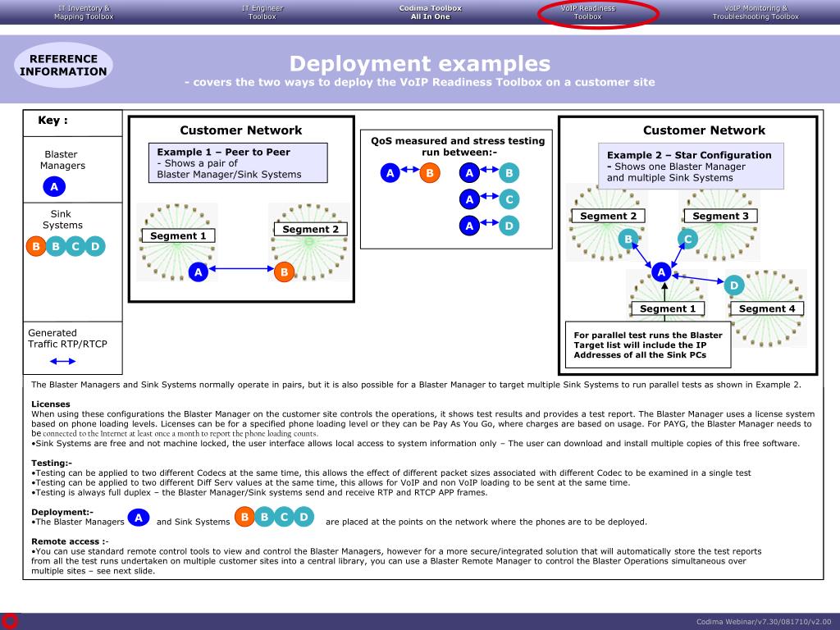Click the 'Key :' heading
This screenshot has height=630, width=840.
pyautogui.click(x=52, y=121)
